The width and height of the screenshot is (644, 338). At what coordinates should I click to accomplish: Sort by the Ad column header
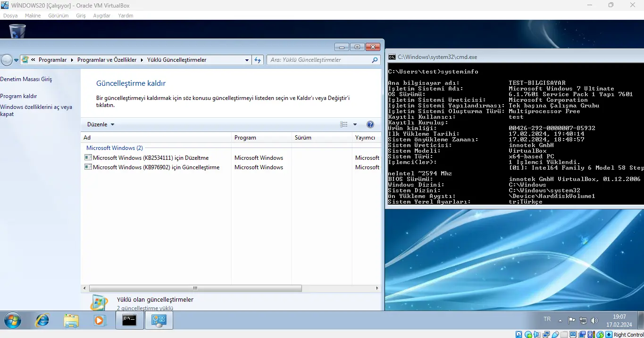click(156, 138)
